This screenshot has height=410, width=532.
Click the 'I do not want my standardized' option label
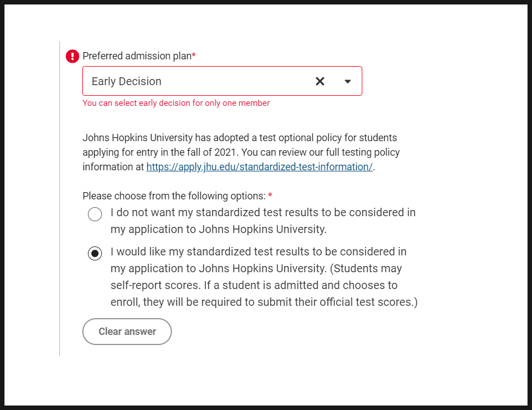263,221
